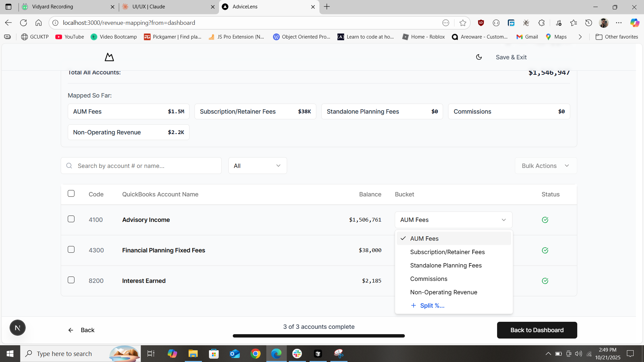This screenshot has width=644, height=362.
Task: Click the round N badge icon
Action: (x=17, y=328)
